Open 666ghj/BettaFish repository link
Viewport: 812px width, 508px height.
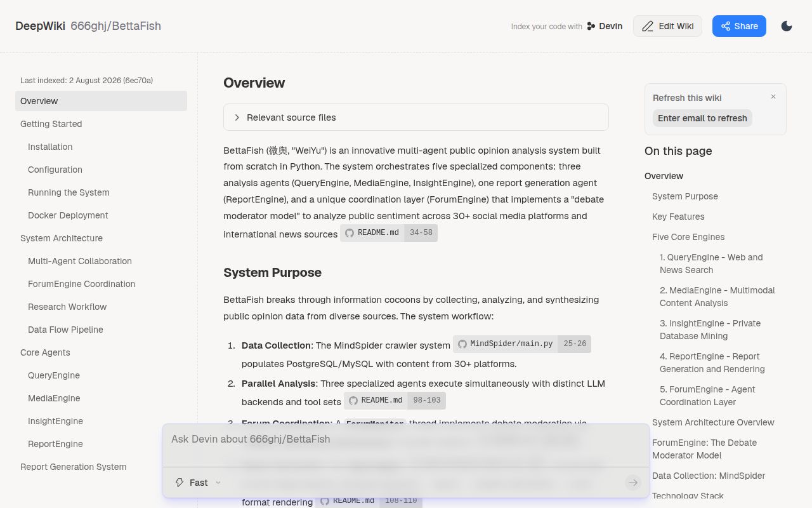(x=115, y=26)
